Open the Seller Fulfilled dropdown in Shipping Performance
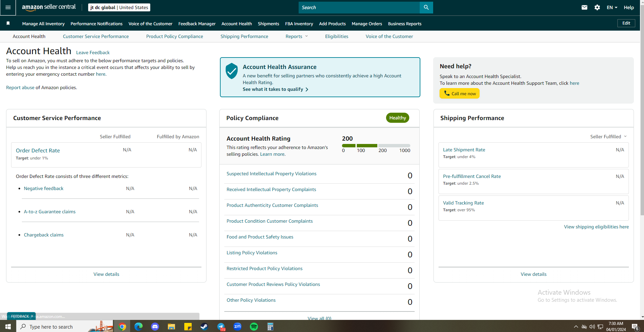Image resolution: width=644 pixels, height=332 pixels. coord(608,137)
